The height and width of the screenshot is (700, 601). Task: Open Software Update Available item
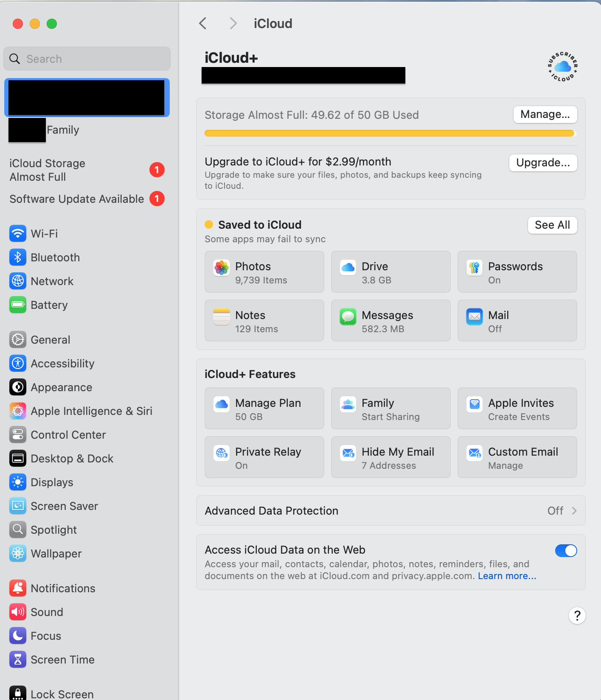click(x=87, y=199)
